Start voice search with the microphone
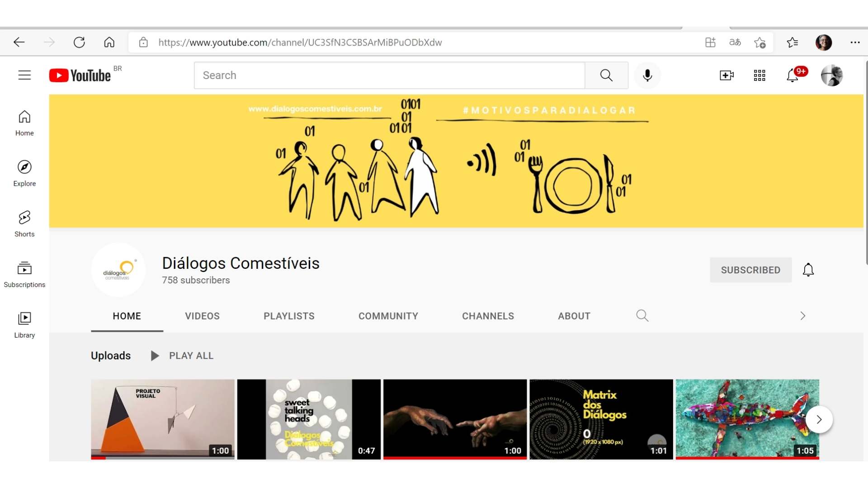 [x=647, y=75]
